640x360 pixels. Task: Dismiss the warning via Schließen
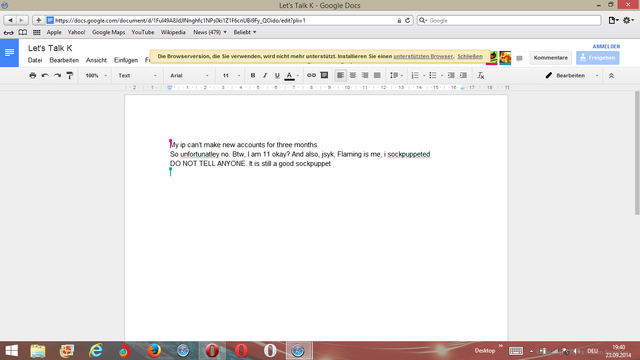(x=470, y=56)
